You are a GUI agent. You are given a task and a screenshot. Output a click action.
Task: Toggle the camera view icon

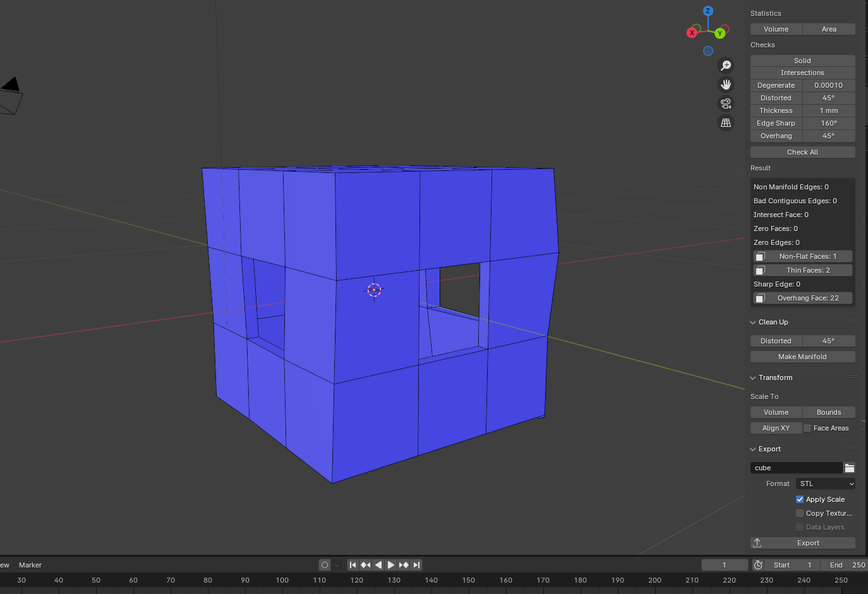(726, 104)
